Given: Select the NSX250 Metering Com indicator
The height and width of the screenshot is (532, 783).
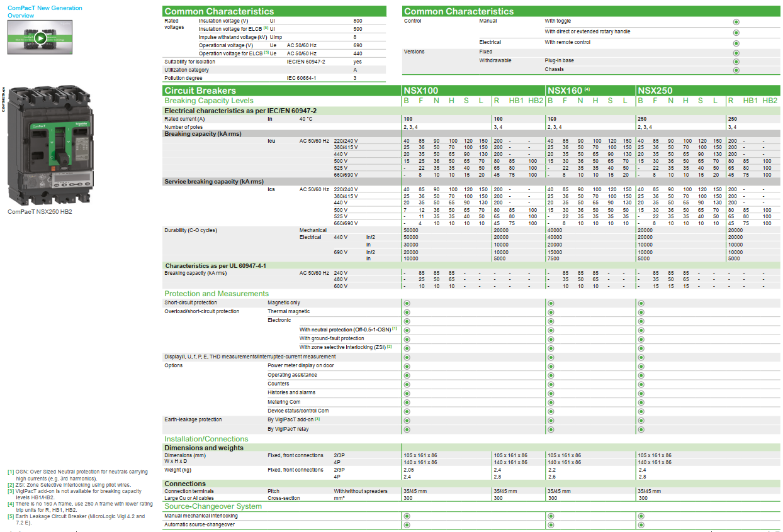Looking at the screenshot, I should coord(641,402).
